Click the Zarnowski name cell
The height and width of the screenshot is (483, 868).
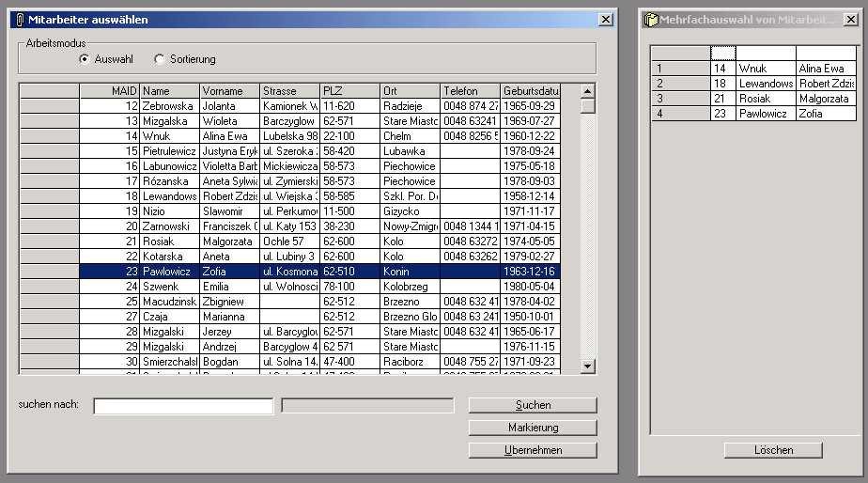tap(170, 226)
